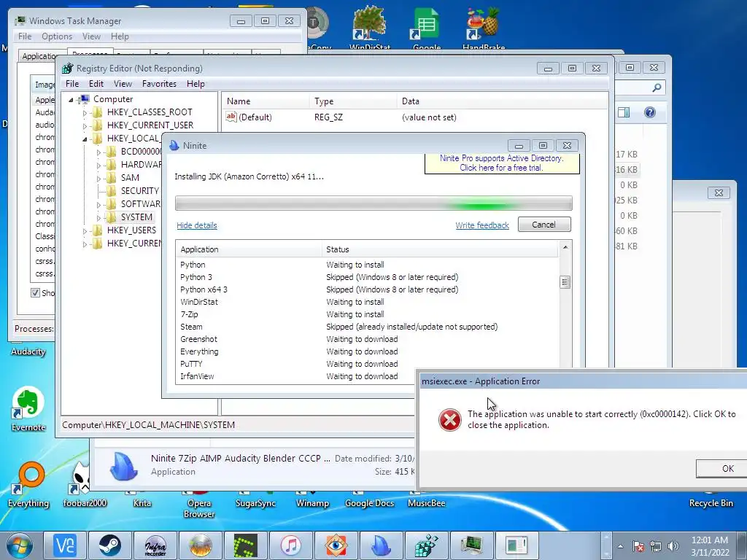Click OK in msiexec error dialog

tap(721, 468)
